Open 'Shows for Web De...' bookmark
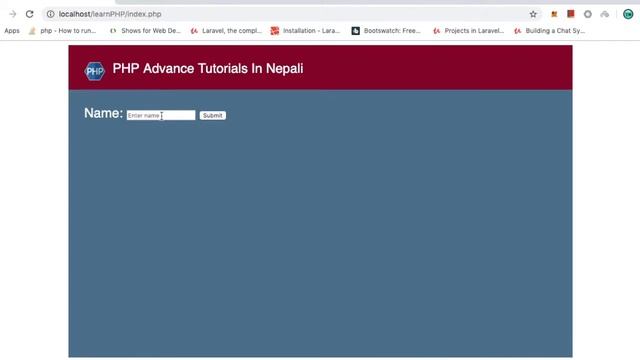Viewport: 640px width, 360px height. coord(145,31)
